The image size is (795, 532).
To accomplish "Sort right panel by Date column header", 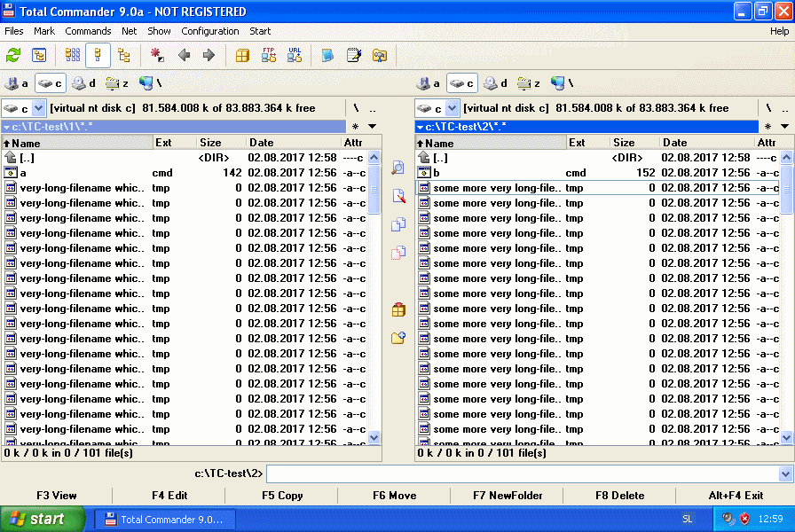I will (x=707, y=143).
